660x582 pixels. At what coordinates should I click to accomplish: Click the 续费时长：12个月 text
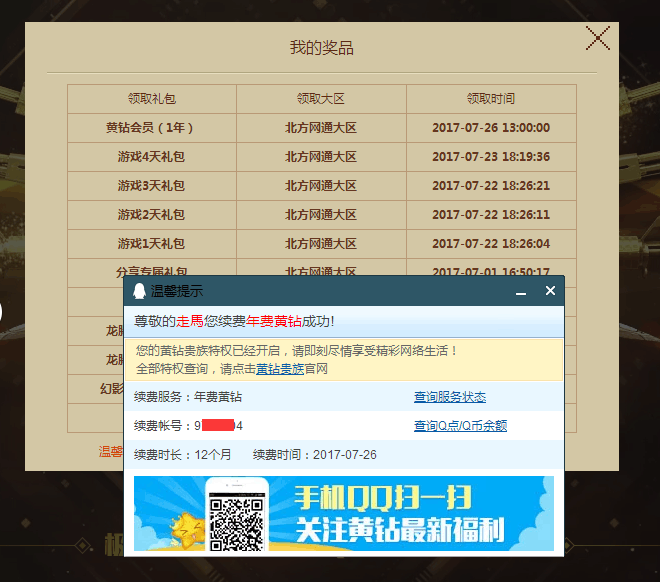click(x=182, y=454)
